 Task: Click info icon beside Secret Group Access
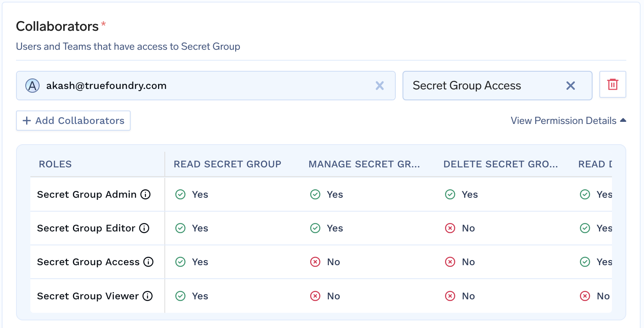click(148, 262)
